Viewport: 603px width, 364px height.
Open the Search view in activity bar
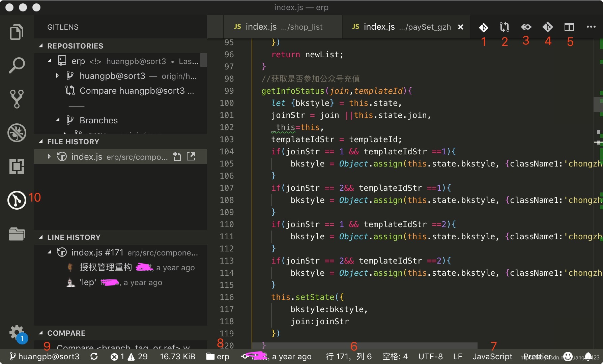pos(17,65)
